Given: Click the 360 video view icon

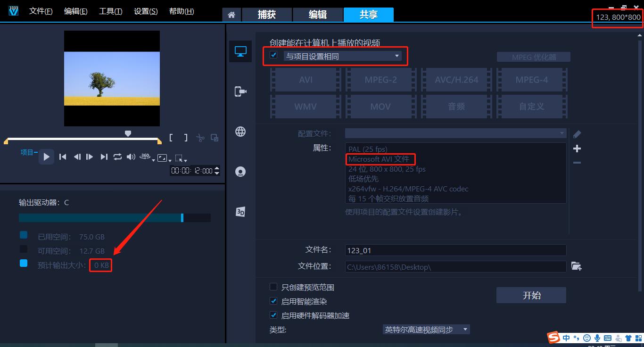Looking at the screenshot, I should [144, 157].
